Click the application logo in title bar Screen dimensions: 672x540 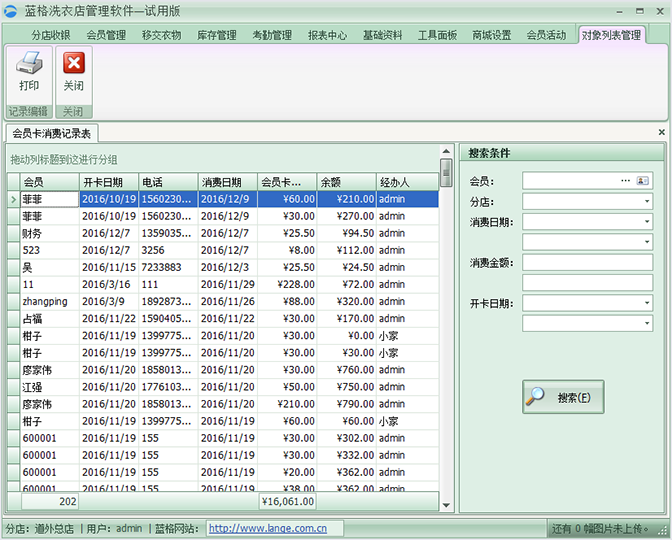click(11, 11)
